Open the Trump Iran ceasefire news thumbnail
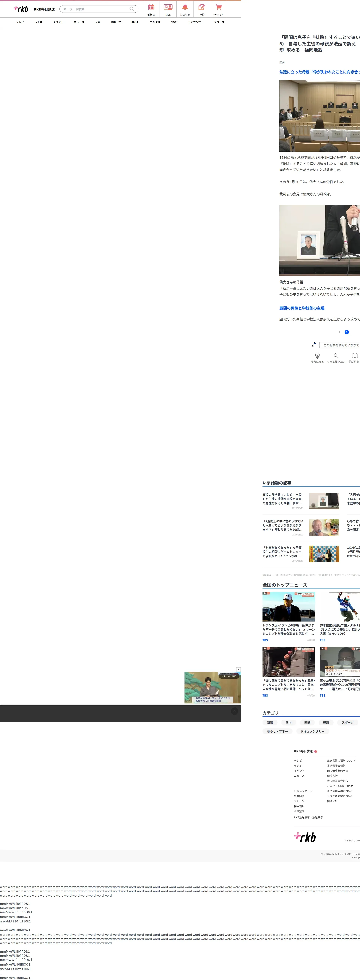The height and width of the screenshot is (980, 360). tap(288, 606)
